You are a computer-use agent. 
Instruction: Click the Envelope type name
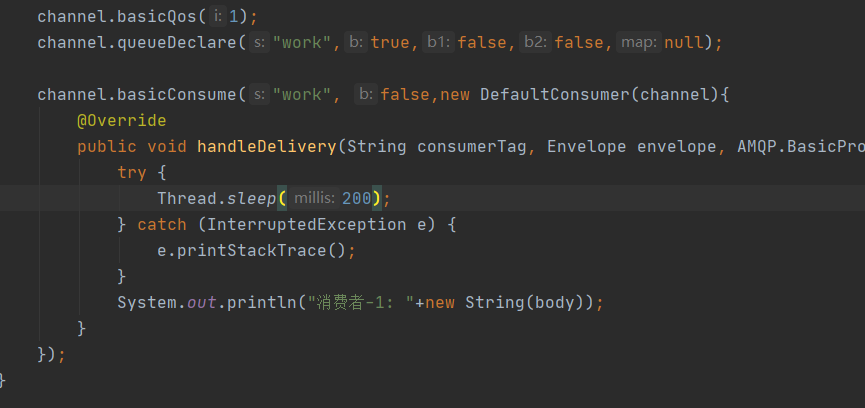coord(586,147)
